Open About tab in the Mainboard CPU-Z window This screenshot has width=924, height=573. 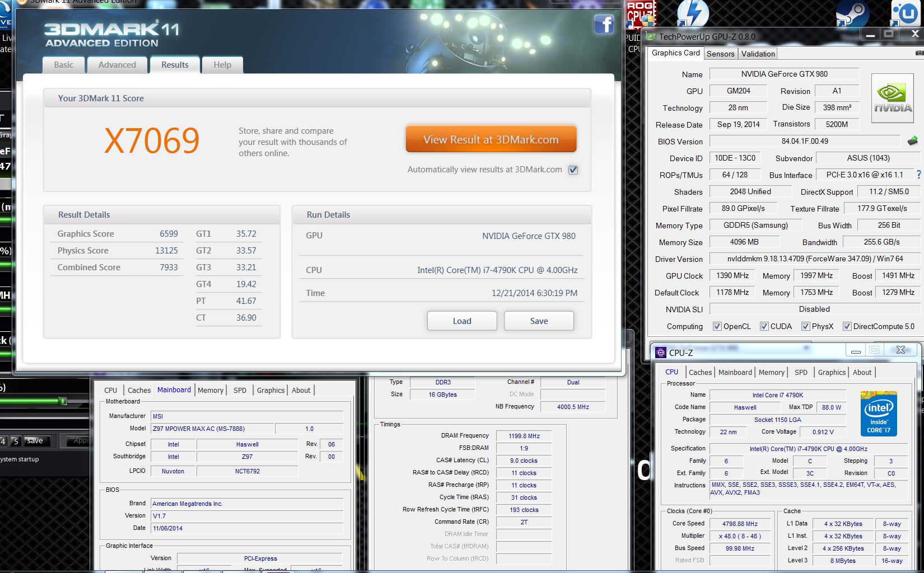pyautogui.click(x=301, y=390)
